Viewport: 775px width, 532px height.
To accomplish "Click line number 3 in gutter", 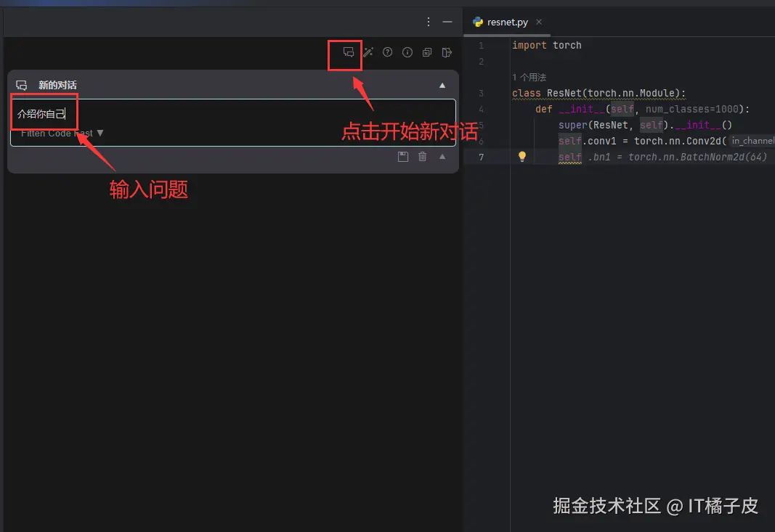I will pos(482,94).
